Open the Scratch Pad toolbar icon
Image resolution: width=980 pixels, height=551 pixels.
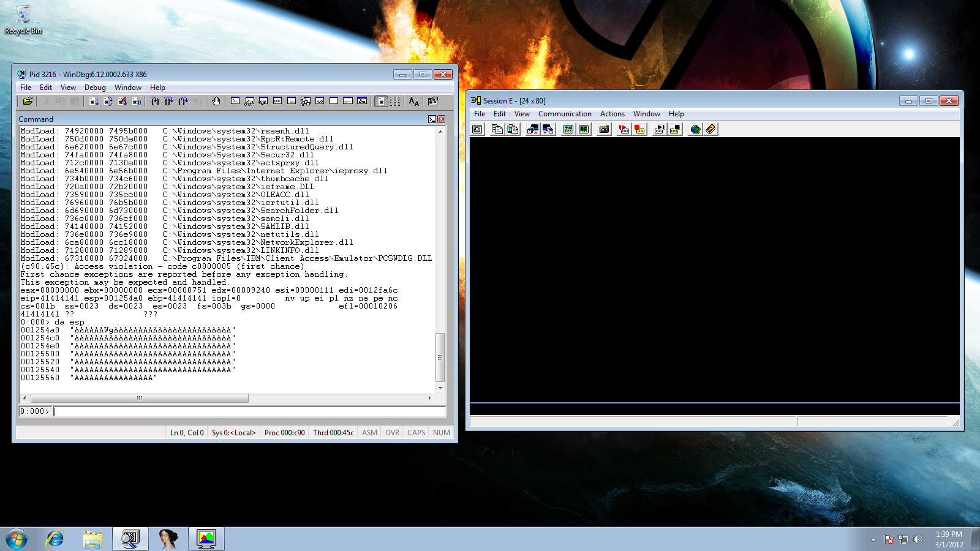333,101
